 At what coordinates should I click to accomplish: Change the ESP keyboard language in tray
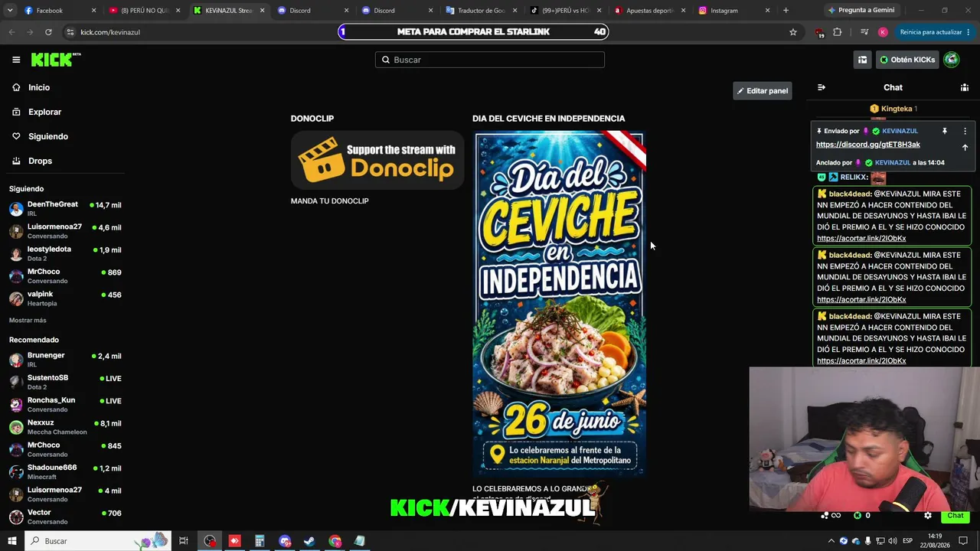coord(908,541)
